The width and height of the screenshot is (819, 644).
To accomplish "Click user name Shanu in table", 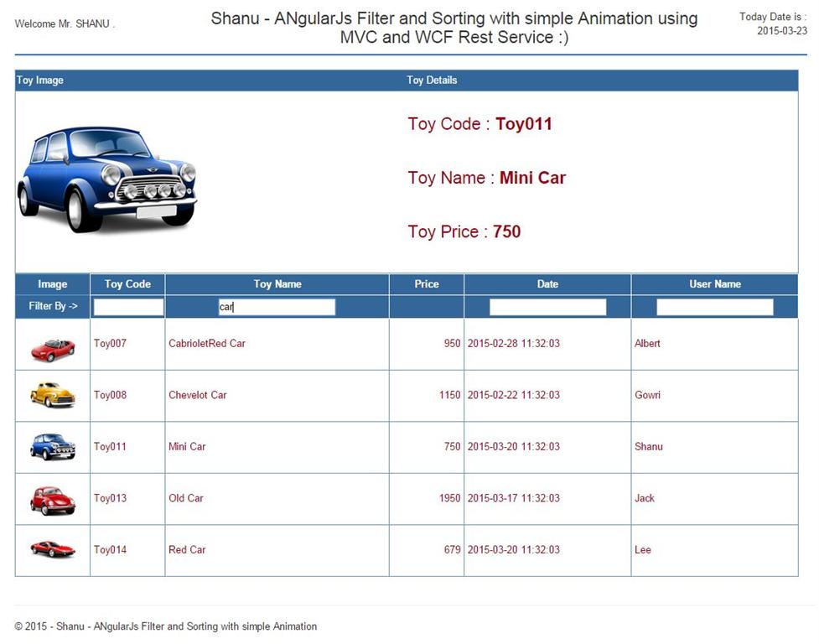I will point(649,447).
